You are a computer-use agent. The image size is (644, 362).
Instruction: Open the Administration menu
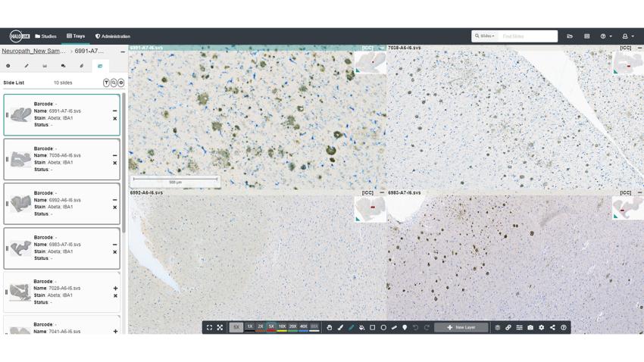112,36
